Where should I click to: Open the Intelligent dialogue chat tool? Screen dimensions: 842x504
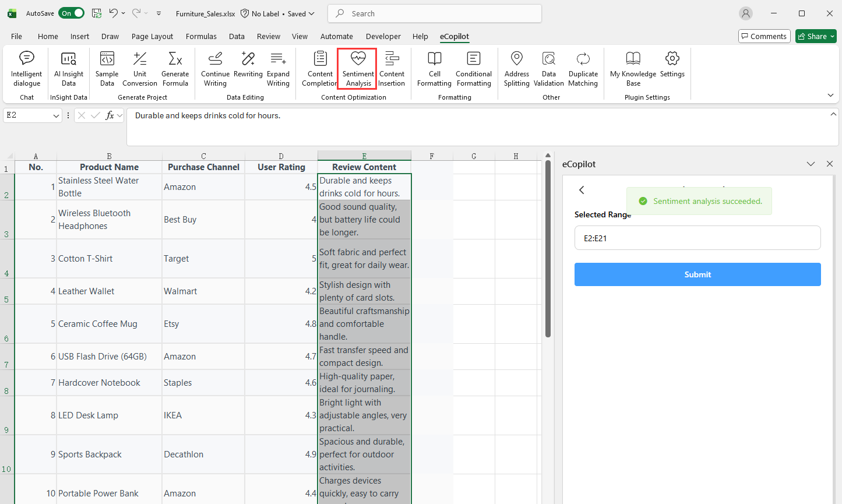pos(26,68)
